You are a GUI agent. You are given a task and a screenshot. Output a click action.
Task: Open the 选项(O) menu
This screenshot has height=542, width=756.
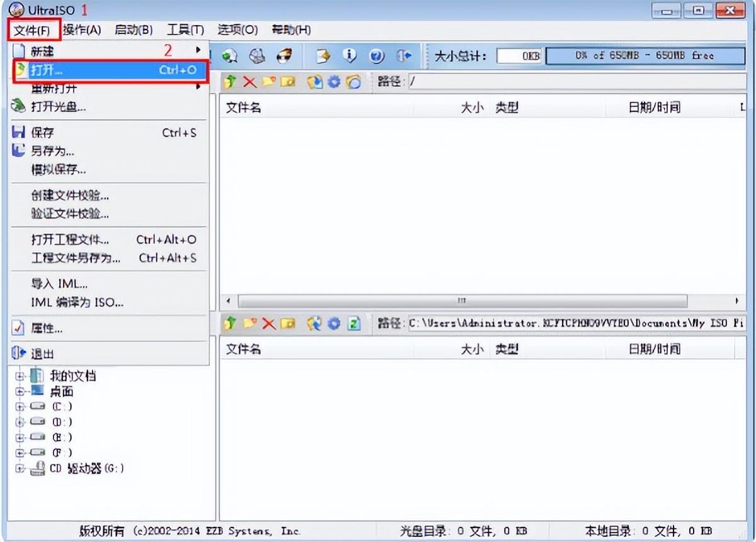pos(238,30)
